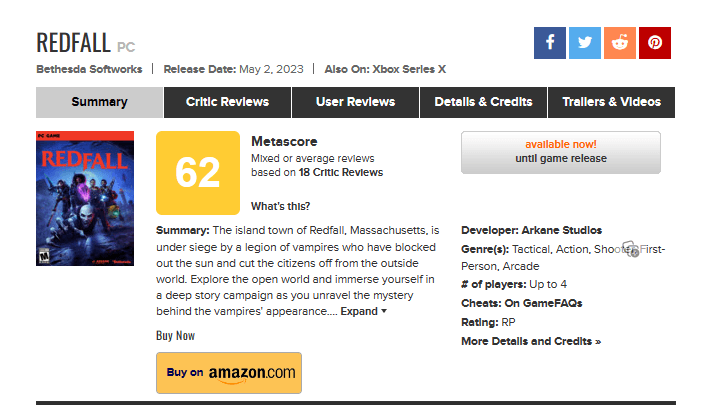Open the Bethesda Softworks publisher link
Image resolution: width=710 pixels, height=405 pixels.
coord(90,69)
